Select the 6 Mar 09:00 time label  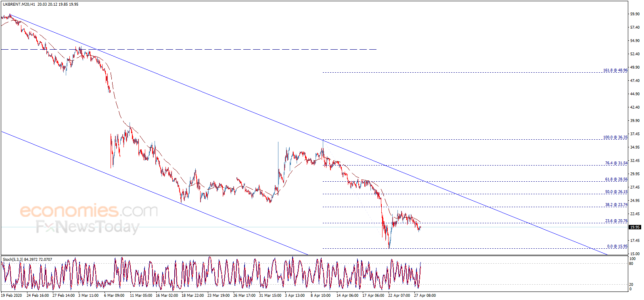[114, 296]
